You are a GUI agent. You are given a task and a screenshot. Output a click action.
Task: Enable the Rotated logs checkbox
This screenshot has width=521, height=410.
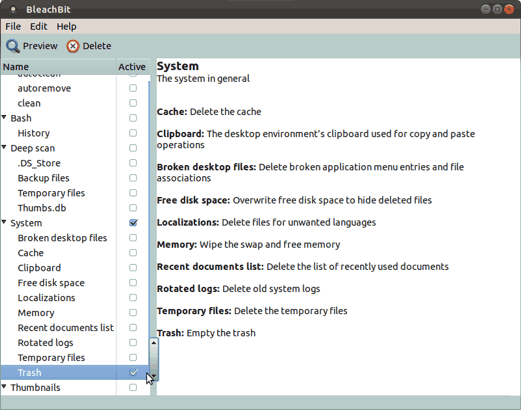(133, 343)
